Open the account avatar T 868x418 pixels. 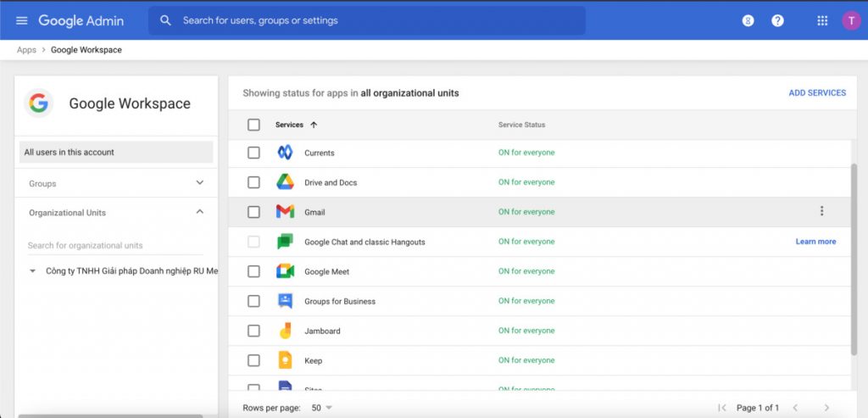[x=851, y=21]
